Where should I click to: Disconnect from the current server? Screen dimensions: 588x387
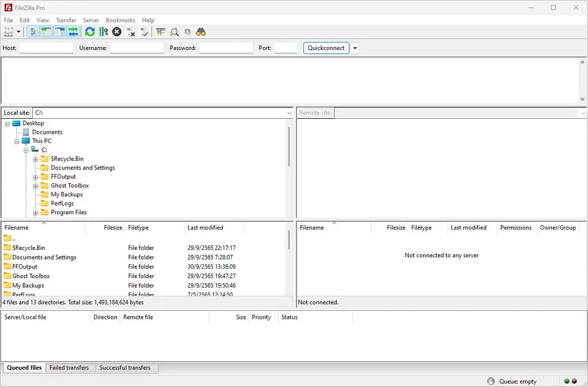tap(130, 32)
